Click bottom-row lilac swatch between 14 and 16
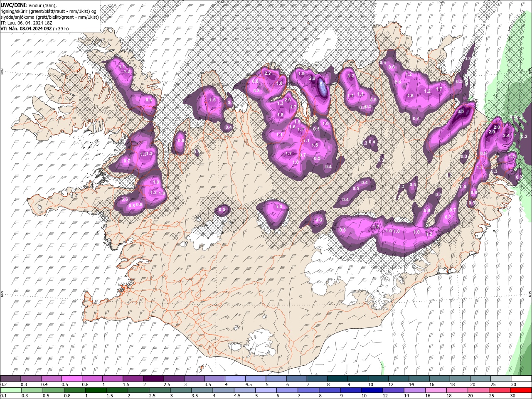Image resolution: width=532 pixels, height=399 pixels. (414, 390)
